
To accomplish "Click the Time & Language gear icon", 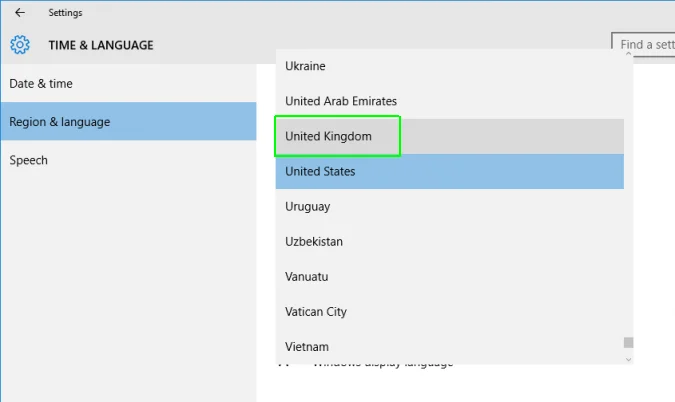I will [x=20, y=45].
